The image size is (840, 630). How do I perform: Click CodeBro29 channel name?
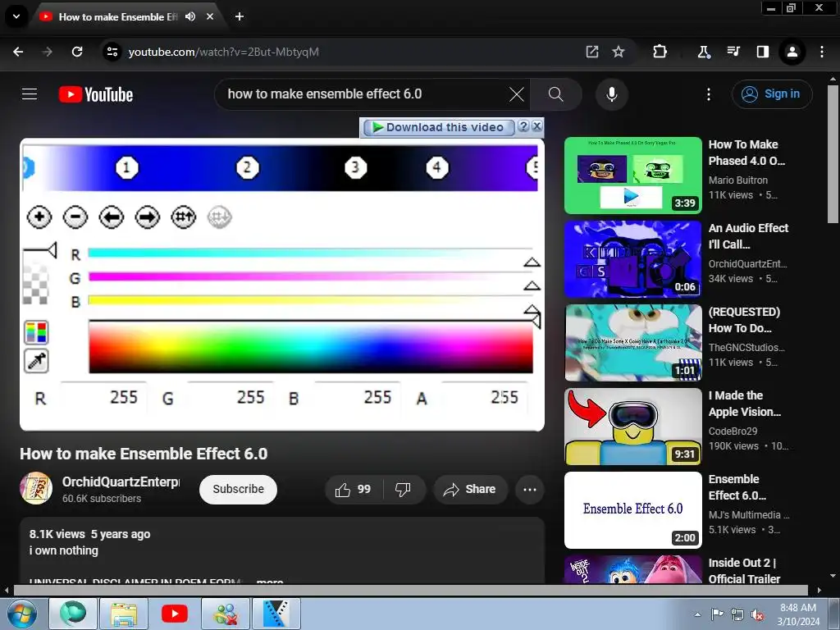pos(733,431)
